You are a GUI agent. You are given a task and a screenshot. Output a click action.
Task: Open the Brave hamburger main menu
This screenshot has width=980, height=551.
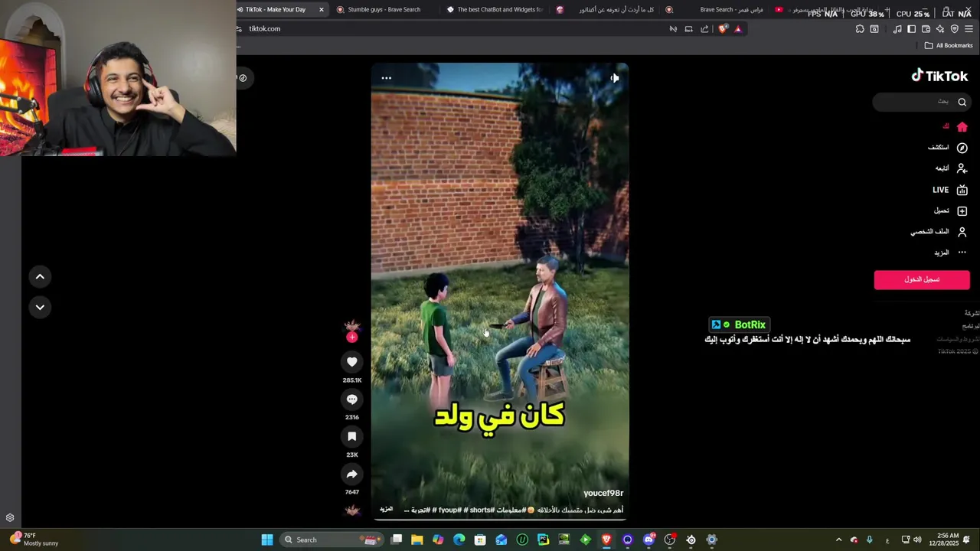(x=969, y=29)
